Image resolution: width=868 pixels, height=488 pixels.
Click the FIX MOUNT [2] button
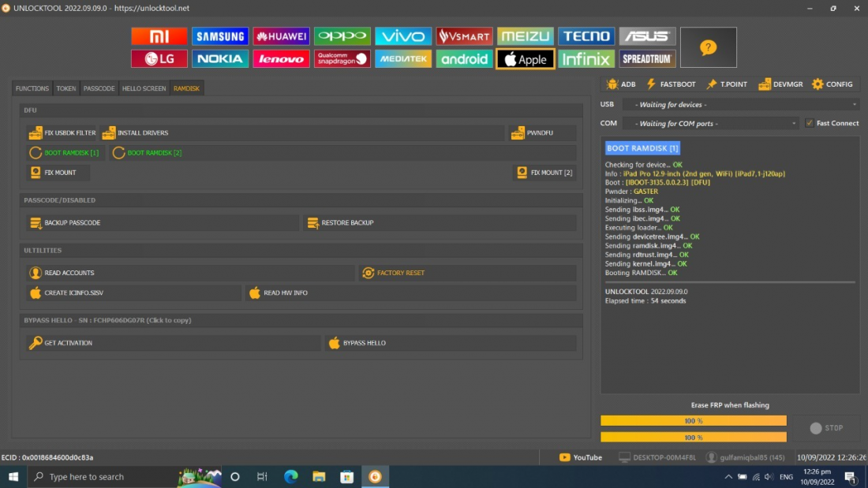(x=544, y=173)
